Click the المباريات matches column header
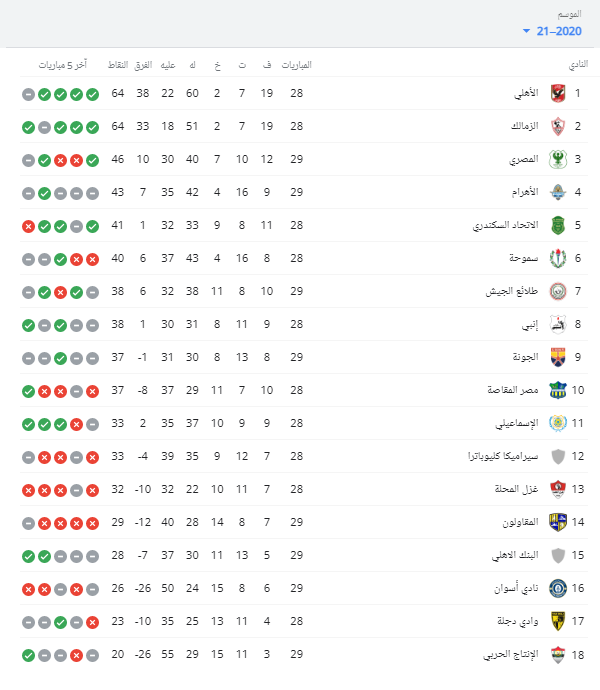 pyautogui.click(x=296, y=65)
